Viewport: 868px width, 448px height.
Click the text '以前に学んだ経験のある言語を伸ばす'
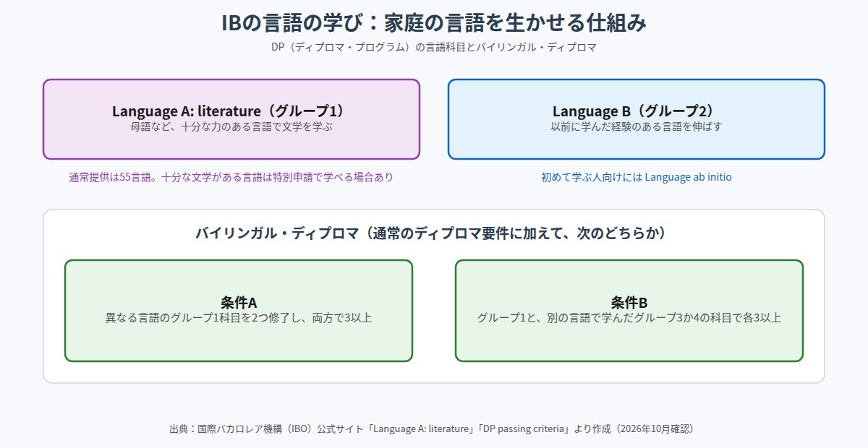[x=637, y=126]
